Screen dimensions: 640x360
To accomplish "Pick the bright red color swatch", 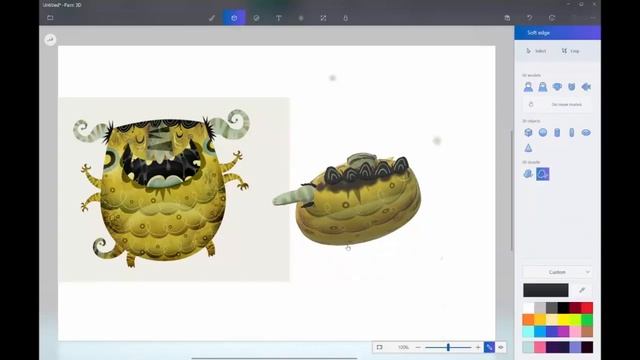I will click(x=587, y=307).
